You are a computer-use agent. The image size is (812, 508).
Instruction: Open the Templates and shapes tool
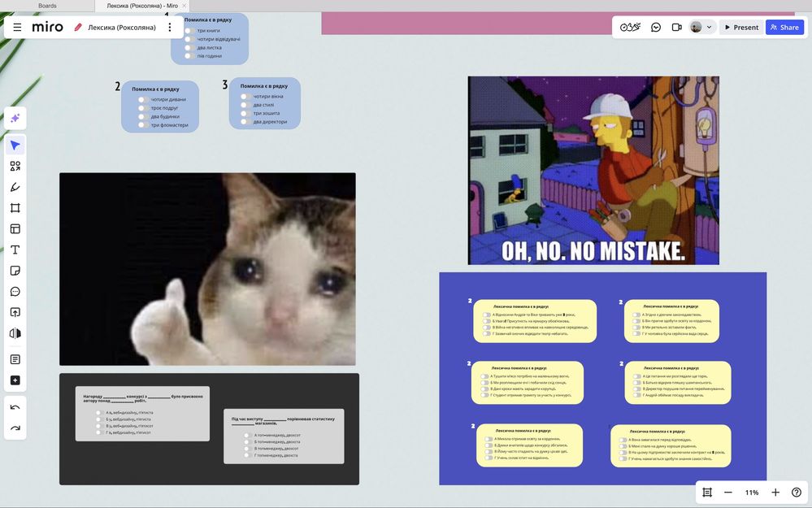pos(15,167)
